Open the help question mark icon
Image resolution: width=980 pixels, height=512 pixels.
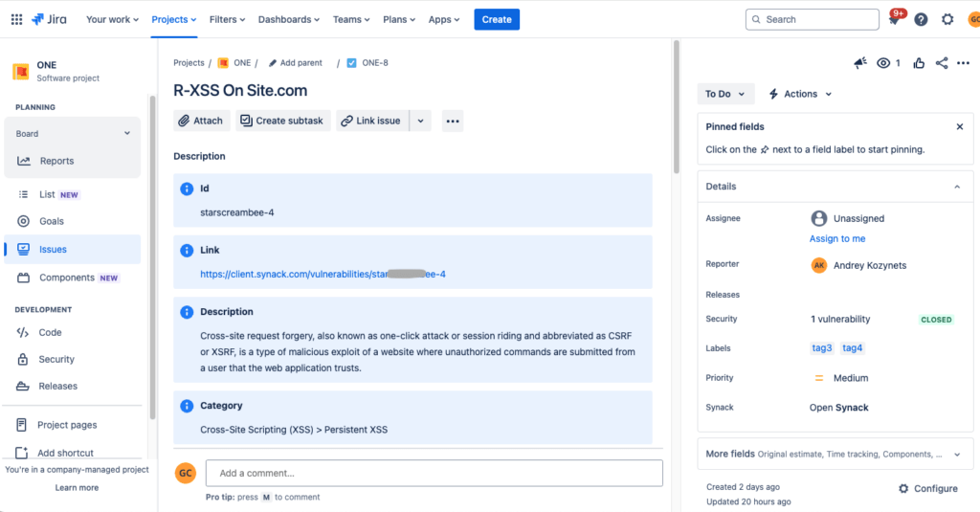(x=921, y=20)
